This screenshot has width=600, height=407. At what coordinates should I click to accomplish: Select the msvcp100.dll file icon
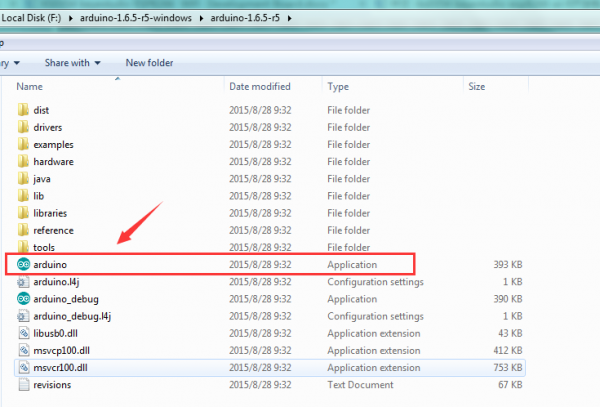point(24,350)
